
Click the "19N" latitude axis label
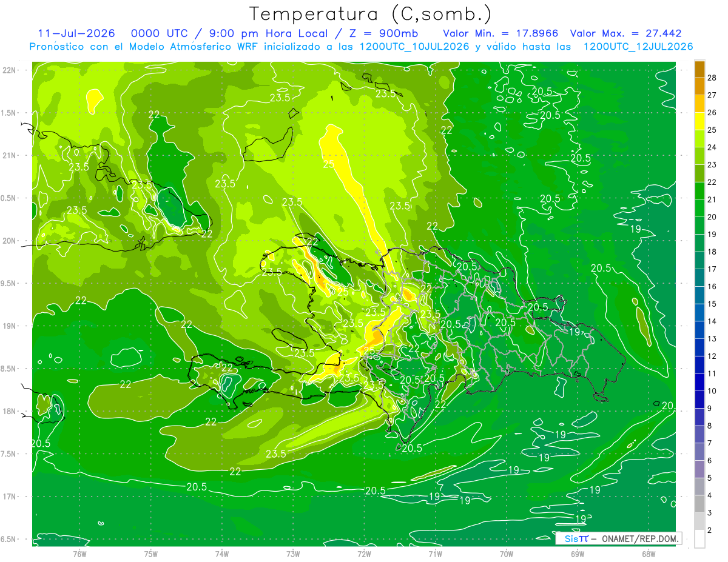(9, 326)
